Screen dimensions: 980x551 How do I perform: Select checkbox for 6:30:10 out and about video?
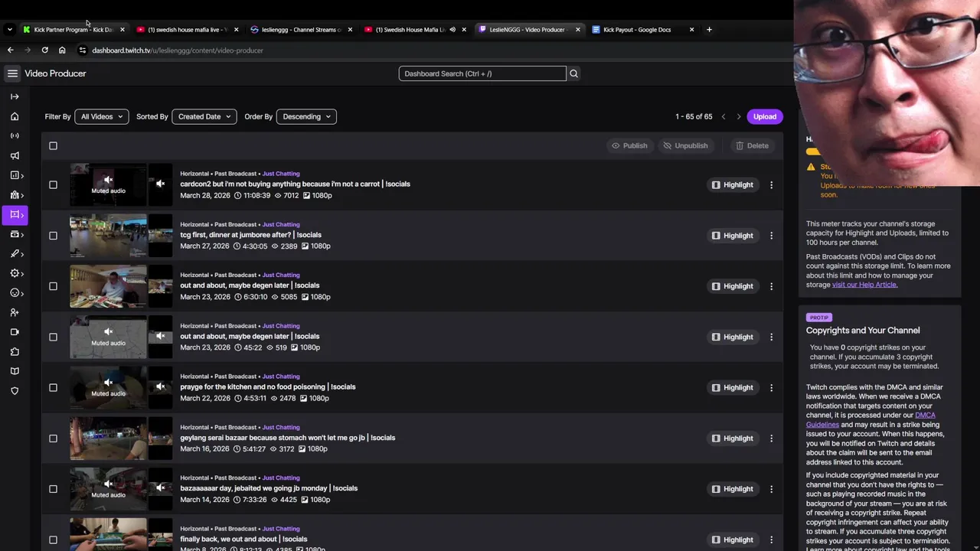pos(53,286)
